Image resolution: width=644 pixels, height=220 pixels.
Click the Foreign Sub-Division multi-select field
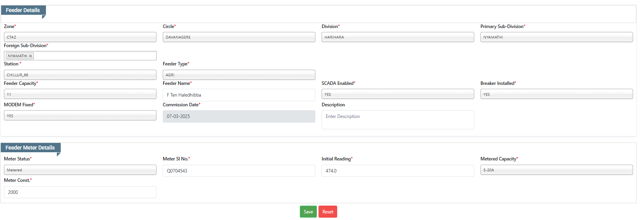click(80, 56)
